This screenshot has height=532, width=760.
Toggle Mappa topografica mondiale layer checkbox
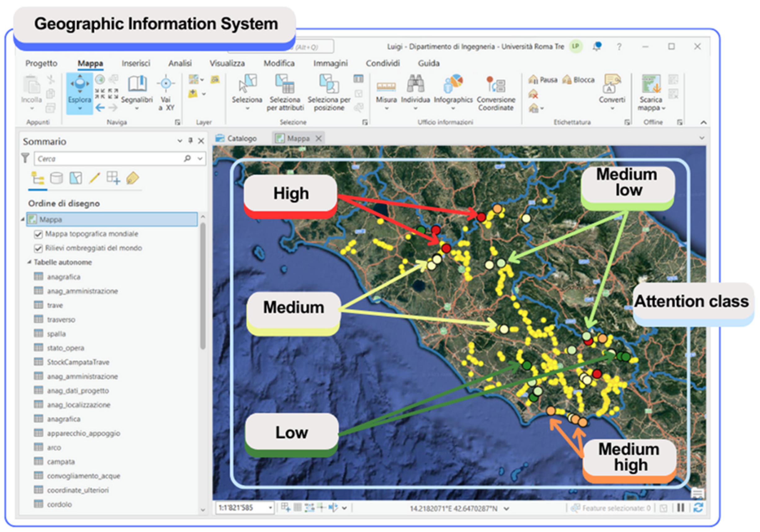(38, 234)
